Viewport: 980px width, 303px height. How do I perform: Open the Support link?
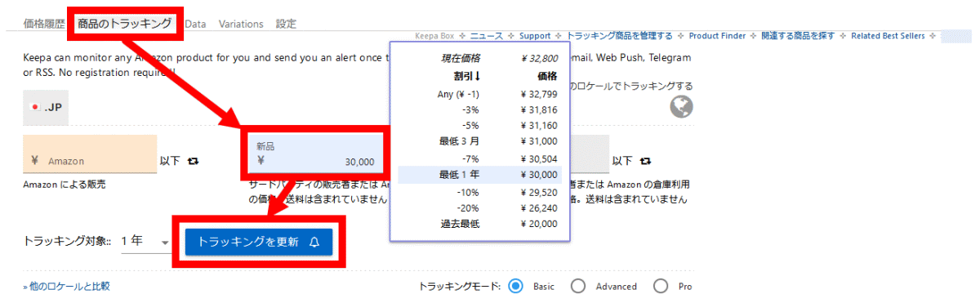(535, 36)
